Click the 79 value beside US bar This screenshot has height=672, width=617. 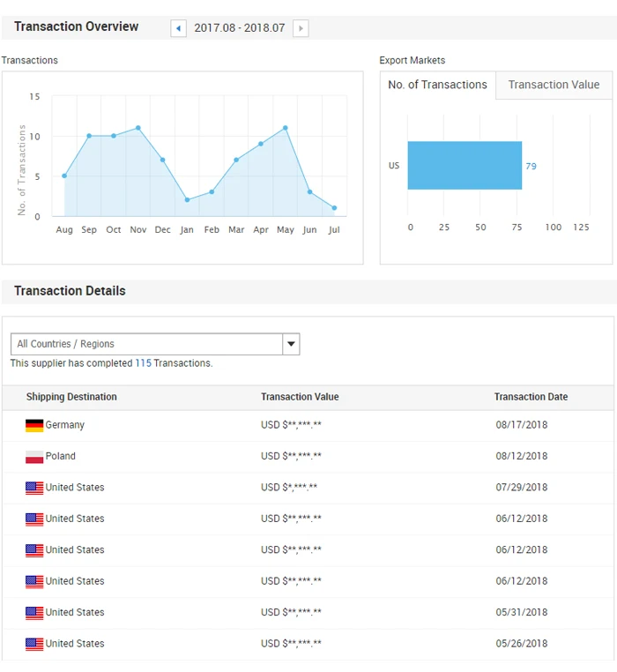point(531,166)
